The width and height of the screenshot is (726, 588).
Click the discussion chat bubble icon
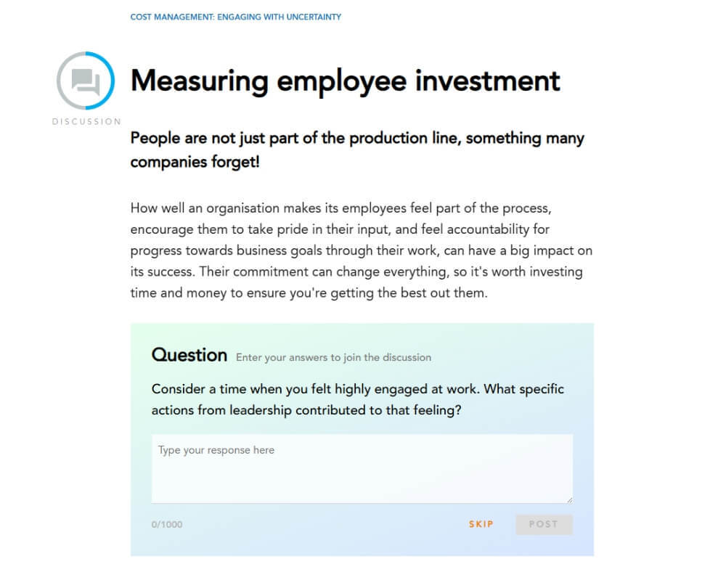coord(86,81)
